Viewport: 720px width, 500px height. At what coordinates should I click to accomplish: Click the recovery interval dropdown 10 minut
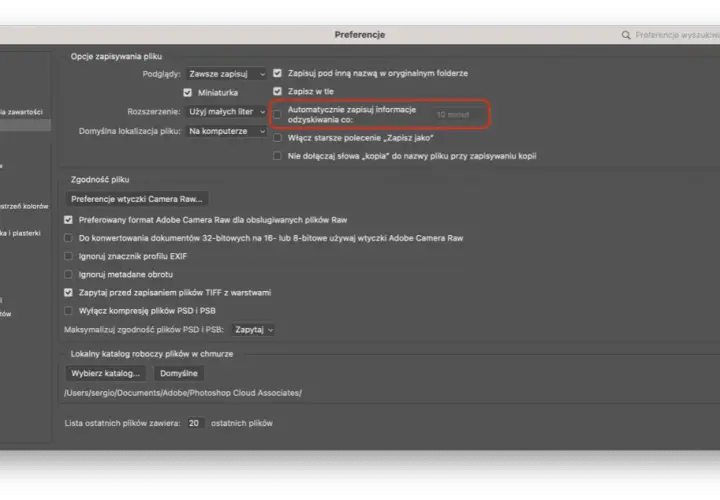(459, 115)
